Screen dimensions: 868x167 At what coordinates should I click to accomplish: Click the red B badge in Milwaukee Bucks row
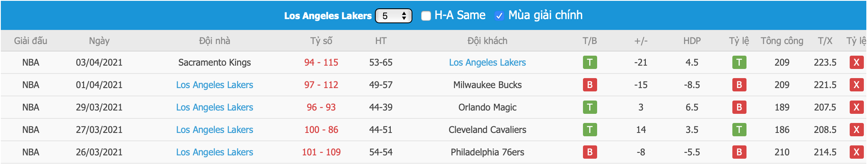590,85
